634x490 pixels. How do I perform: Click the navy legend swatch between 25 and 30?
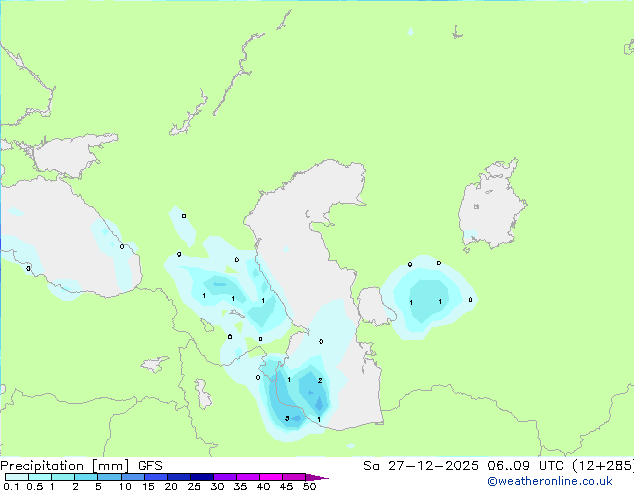pyautogui.click(x=201, y=477)
